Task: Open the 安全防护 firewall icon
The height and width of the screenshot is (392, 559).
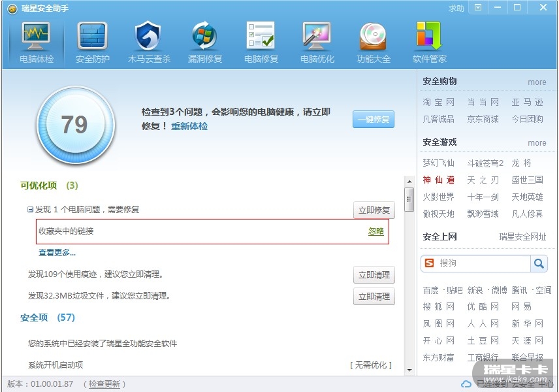Action: click(92, 36)
